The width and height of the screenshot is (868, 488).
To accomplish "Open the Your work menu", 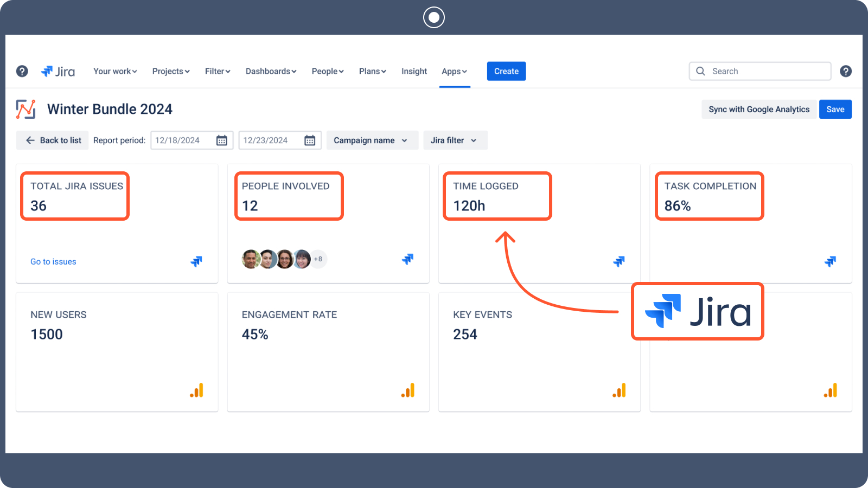I will click(x=115, y=71).
